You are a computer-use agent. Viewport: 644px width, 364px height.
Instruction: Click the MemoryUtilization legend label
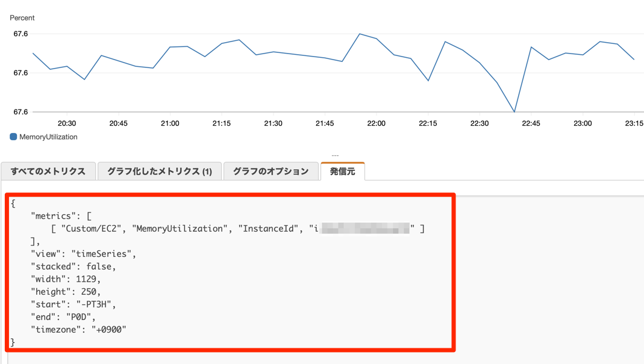pyautogui.click(x=48, y=137)
